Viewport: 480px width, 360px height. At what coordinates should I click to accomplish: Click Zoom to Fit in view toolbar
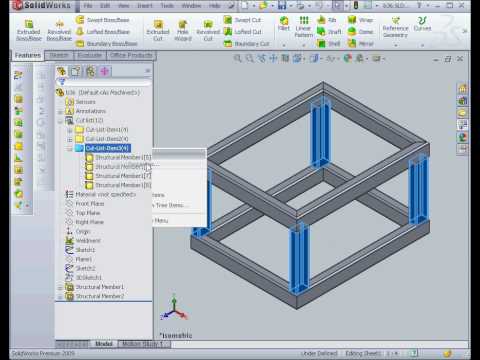click(237, 59)
